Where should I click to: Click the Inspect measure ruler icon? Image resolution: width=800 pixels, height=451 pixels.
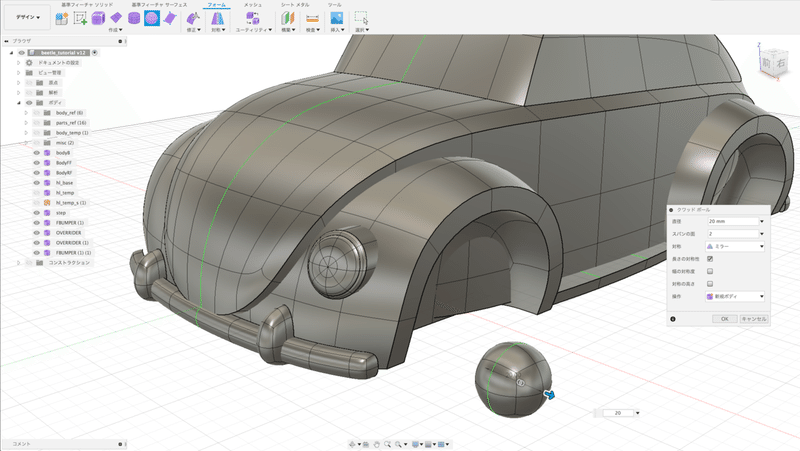click(313, 18)
